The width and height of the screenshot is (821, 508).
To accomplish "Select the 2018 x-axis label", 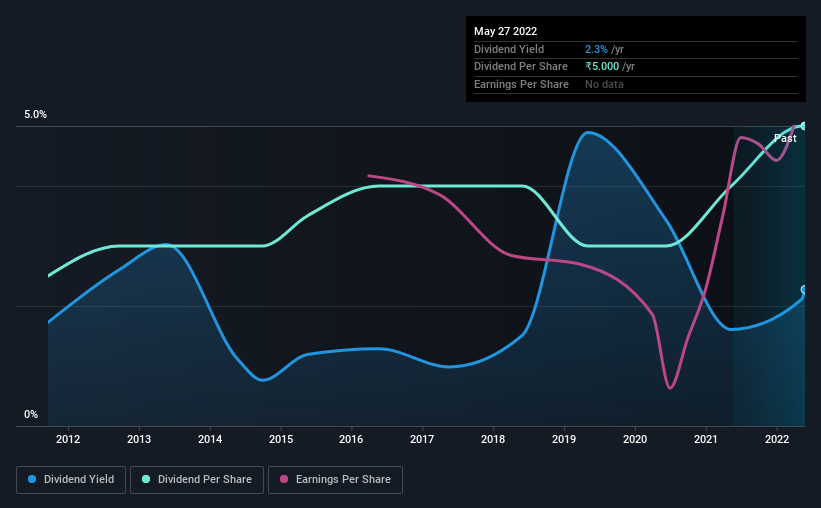I will tap(493, 439).
